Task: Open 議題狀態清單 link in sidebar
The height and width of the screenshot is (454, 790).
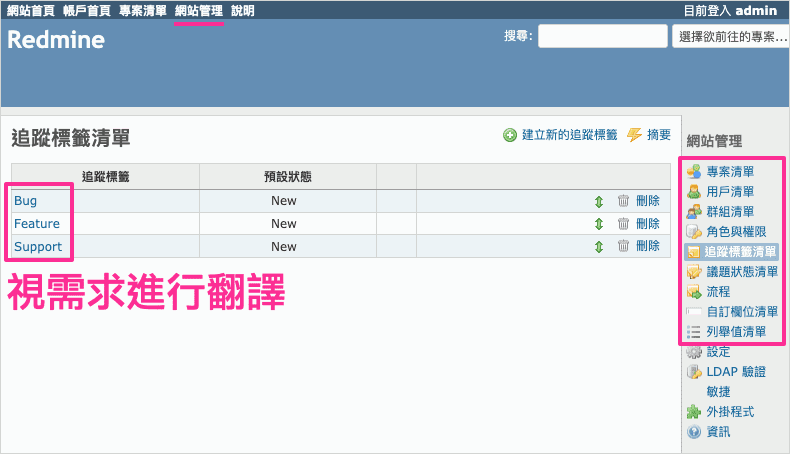Action: 742,272
